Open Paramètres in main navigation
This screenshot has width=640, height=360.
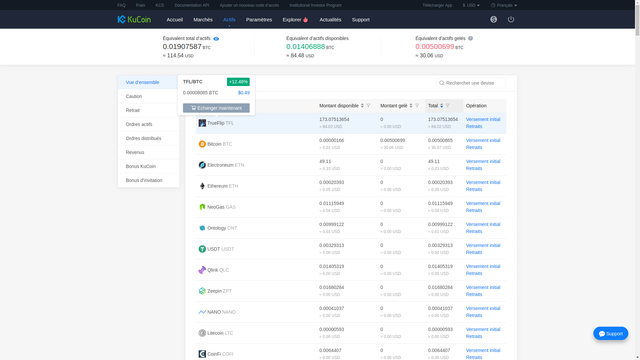coord(259,20)
